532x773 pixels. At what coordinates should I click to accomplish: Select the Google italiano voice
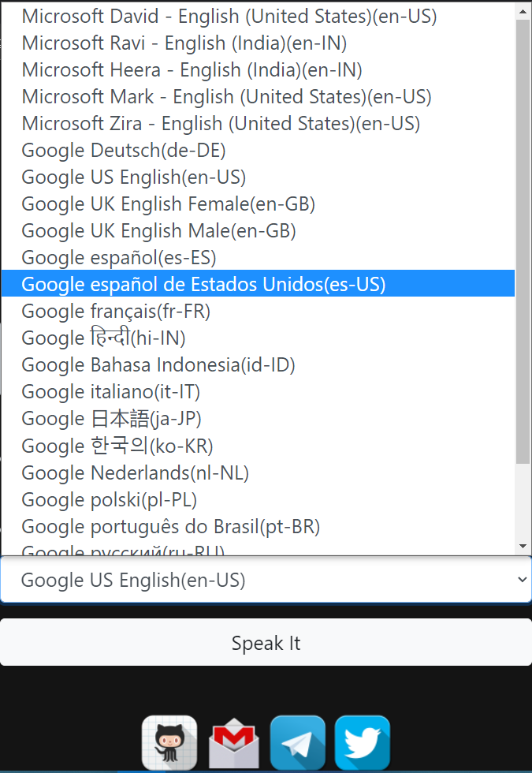click(x=110, y=391)
